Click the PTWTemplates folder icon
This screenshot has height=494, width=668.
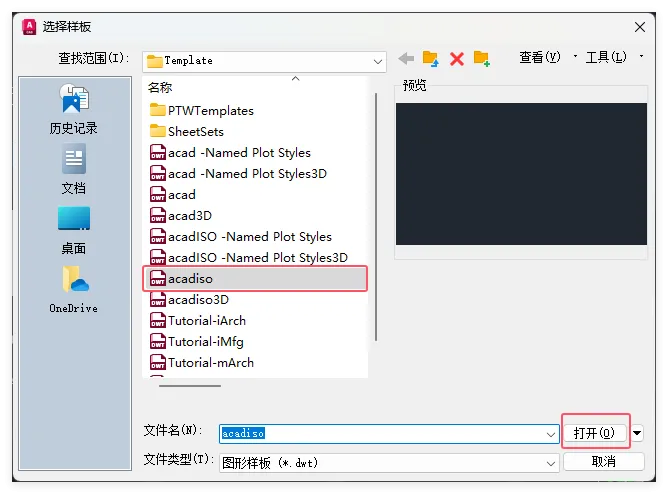[x=158, y=110]
